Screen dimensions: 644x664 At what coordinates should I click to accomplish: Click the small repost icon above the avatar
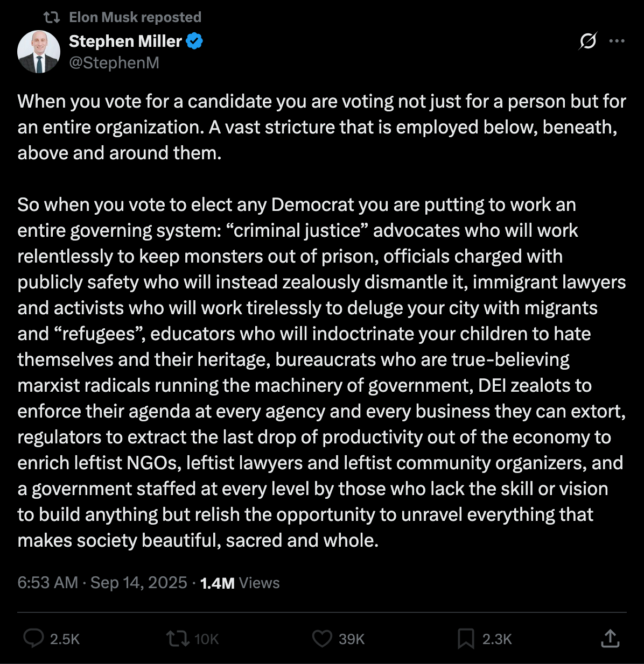[x=52, y=17]
